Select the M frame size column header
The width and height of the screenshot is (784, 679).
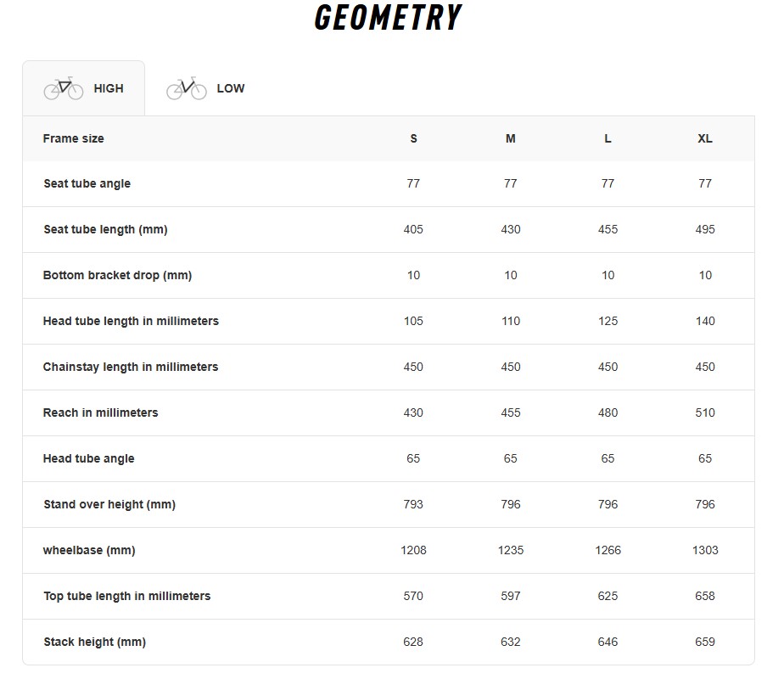511,138
